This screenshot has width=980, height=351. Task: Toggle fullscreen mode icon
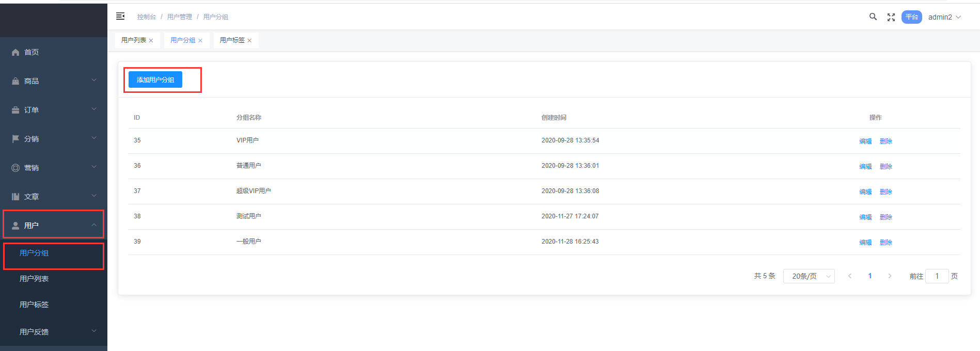coord(891,17)
